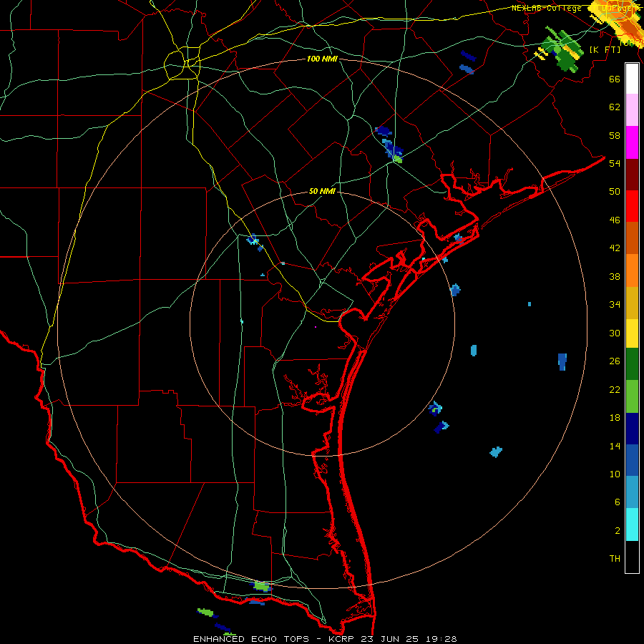The height and width of the screenshot is (644, 644).
Task: Select the navy blue legend swatch
Action: [632, 429]
